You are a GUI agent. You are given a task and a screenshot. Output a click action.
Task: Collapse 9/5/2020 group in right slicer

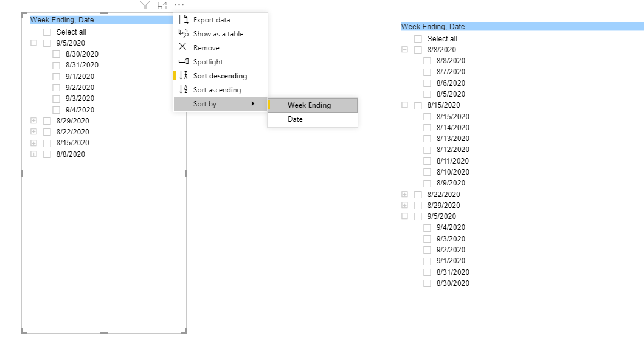pyautogui.click(x=404, y=216)
